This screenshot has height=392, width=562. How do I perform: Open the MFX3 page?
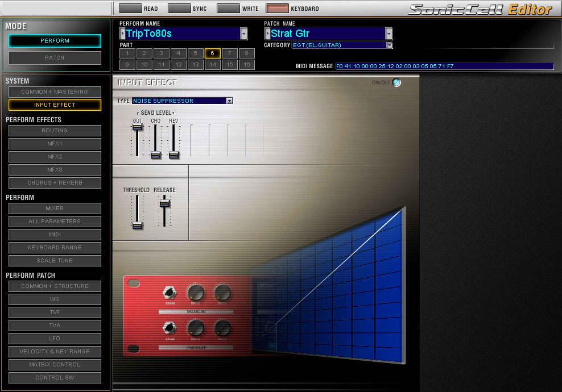(x=55, y=170)
